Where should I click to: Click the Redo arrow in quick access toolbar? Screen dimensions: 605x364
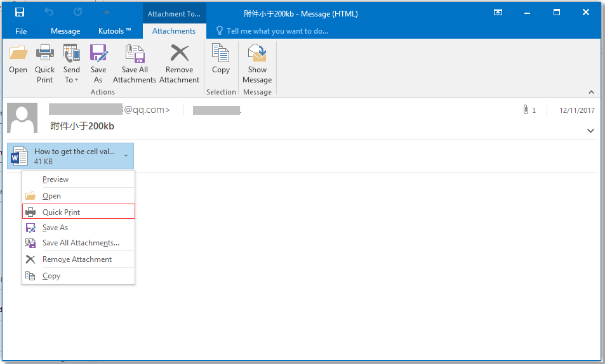click(x=77, y=12)
